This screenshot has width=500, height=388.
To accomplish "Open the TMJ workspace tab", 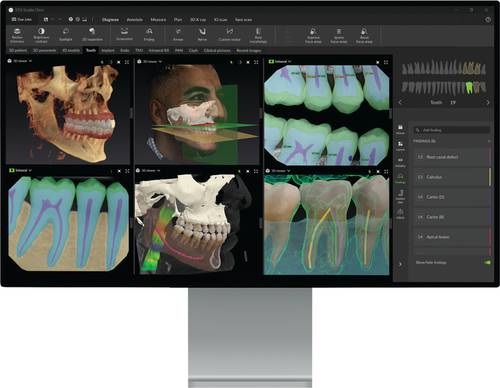I will pos(139,50).
